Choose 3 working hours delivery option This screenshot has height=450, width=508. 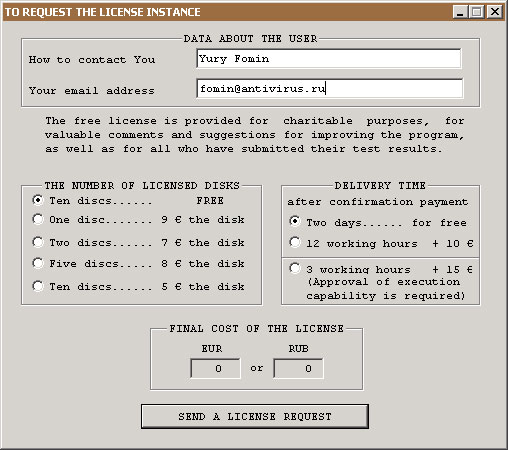295,268
